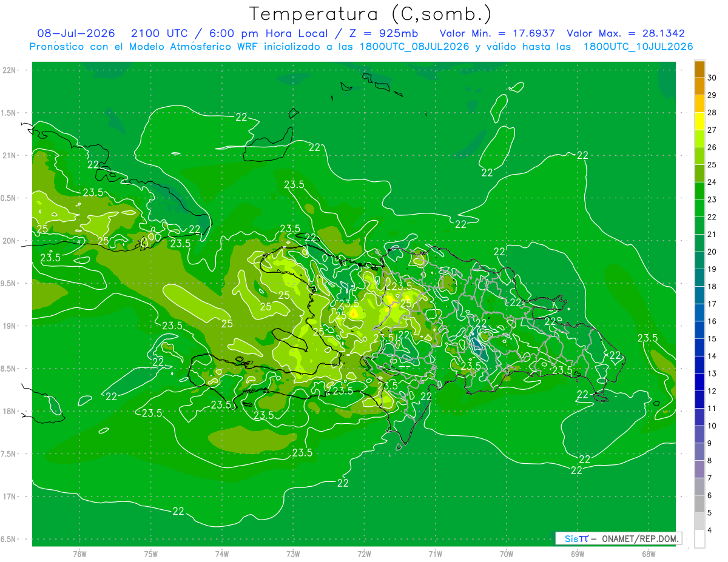Click the "69W" longitude label
The width and height of the screenshot is (728, 562).
point(577,554)
